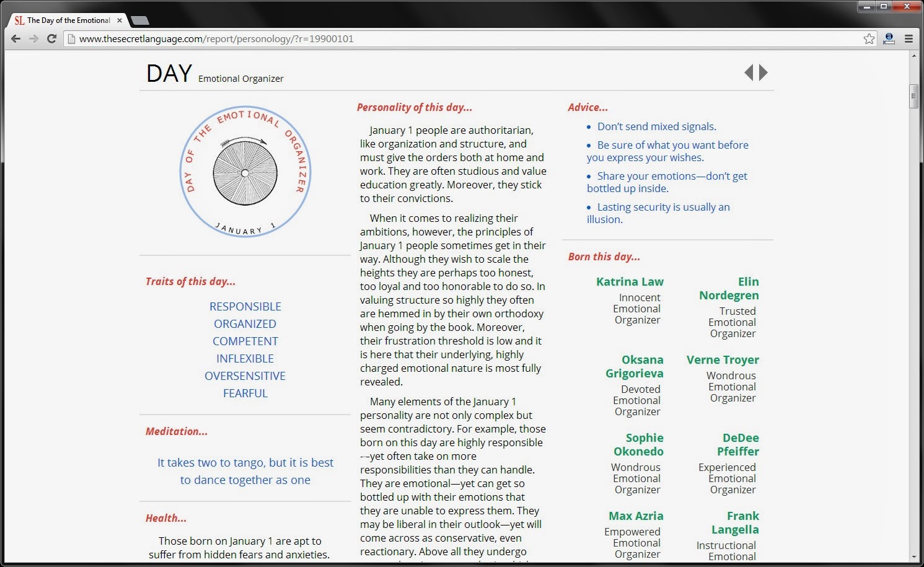Bookmark this page with the star icon
This screenshot has width=924, height=567.
click(869, 39)
